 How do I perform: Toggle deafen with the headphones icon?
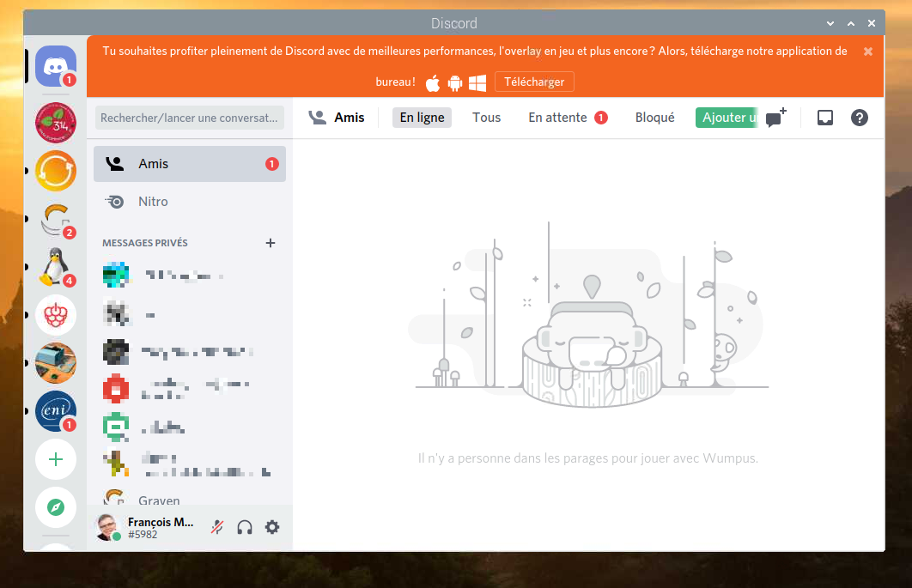[245, 528]
